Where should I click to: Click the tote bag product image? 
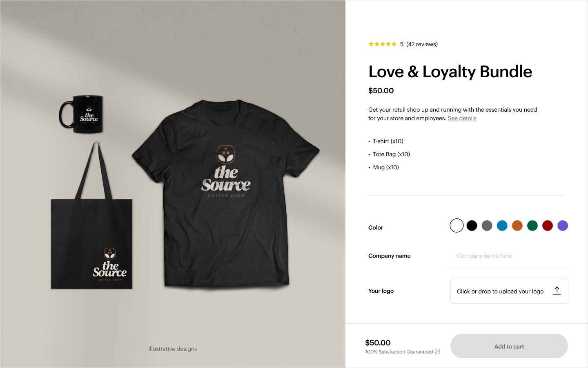click(x=91, y=215)
